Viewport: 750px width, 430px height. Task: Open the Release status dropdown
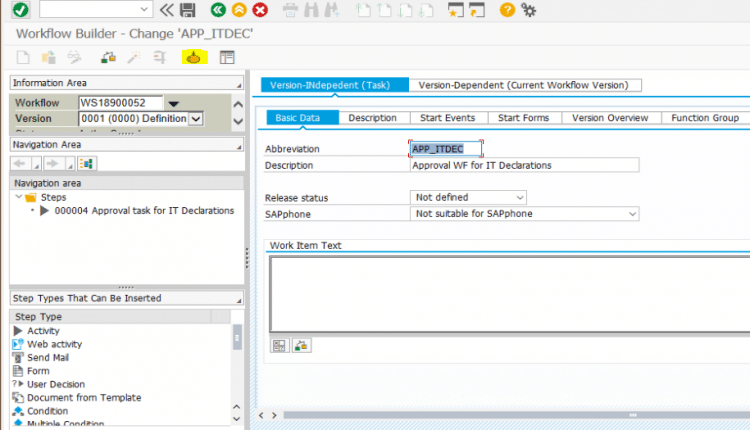(523, 197)
